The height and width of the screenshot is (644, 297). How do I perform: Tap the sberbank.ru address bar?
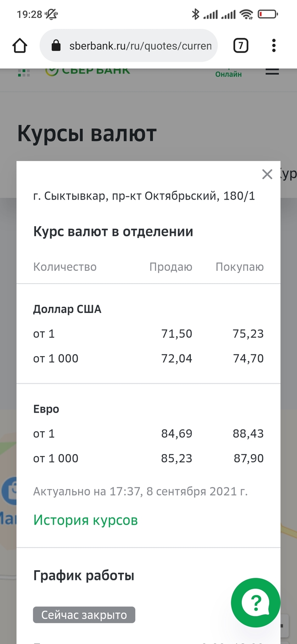click(x=140, y=46)
